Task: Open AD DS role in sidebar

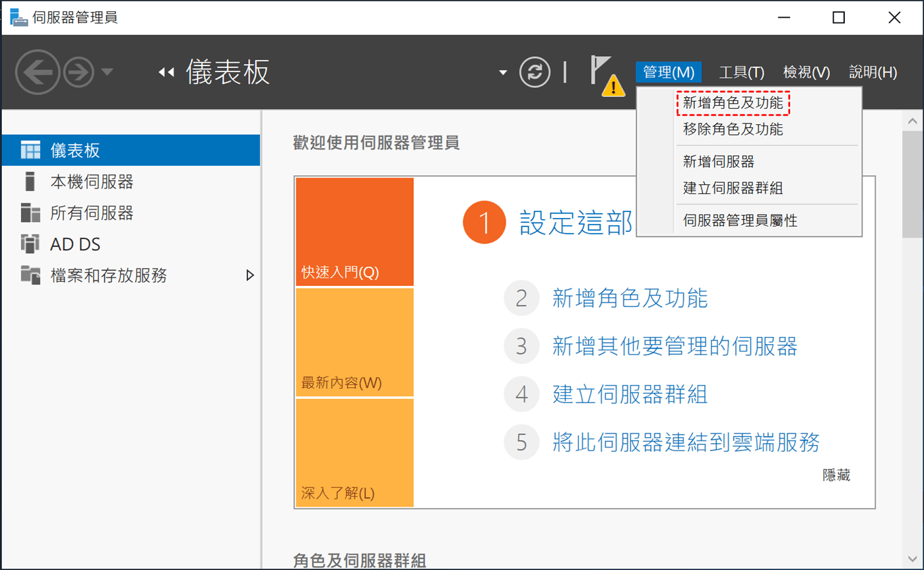Action: click(x=75, y=244)
